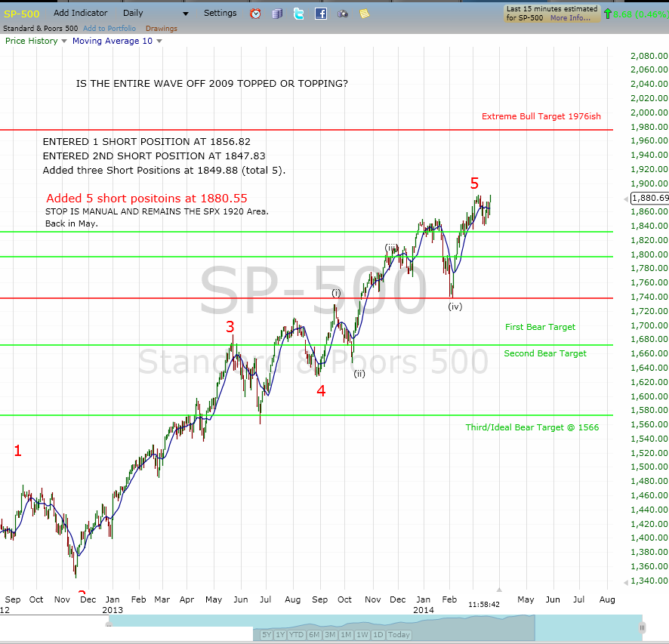
Task: Click the red wave 1 label
Action: pos(17,451)
